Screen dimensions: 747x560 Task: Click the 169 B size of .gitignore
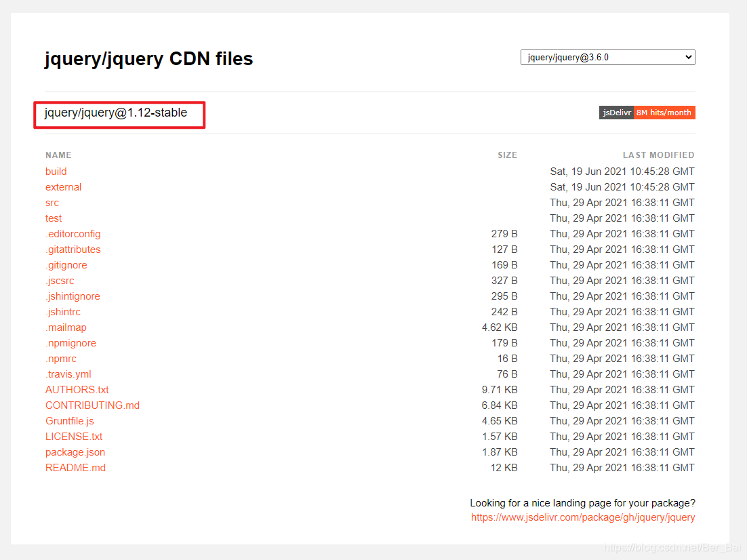click(x=504, y=265)
